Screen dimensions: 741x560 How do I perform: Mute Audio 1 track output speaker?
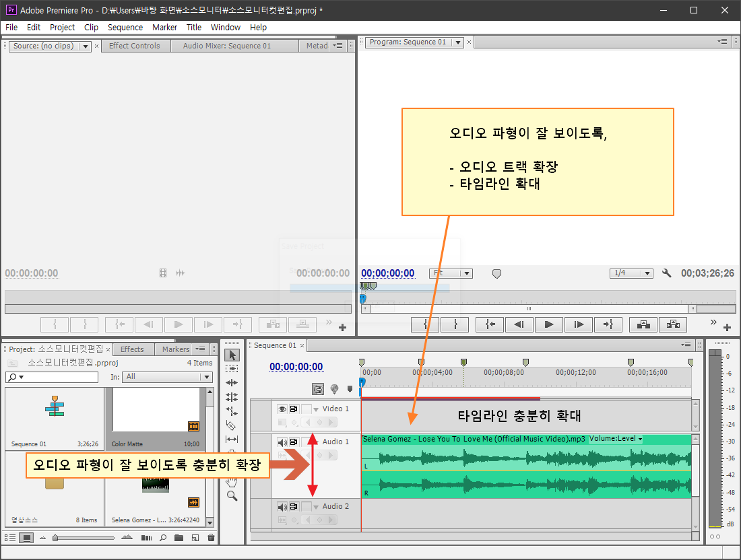click(x=282, y=442)
